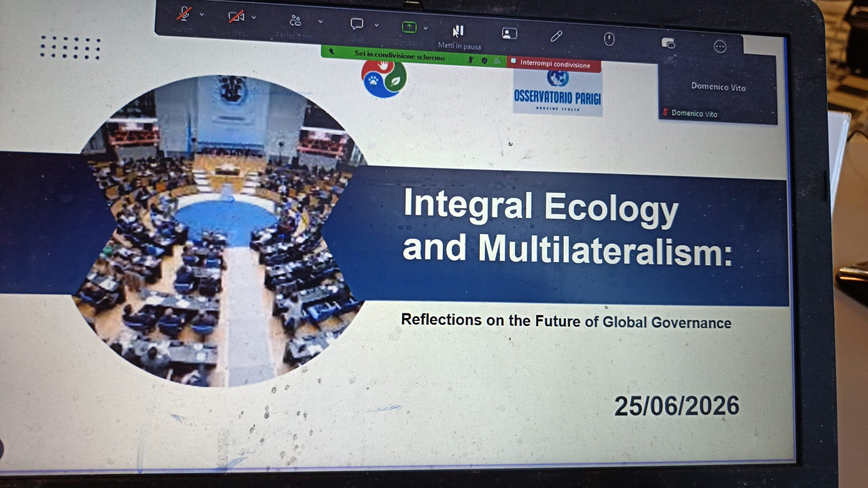Unmute the microphone in Zoom toolbar
This screenshot has width=868, height=488.
(x=184, y=14)
